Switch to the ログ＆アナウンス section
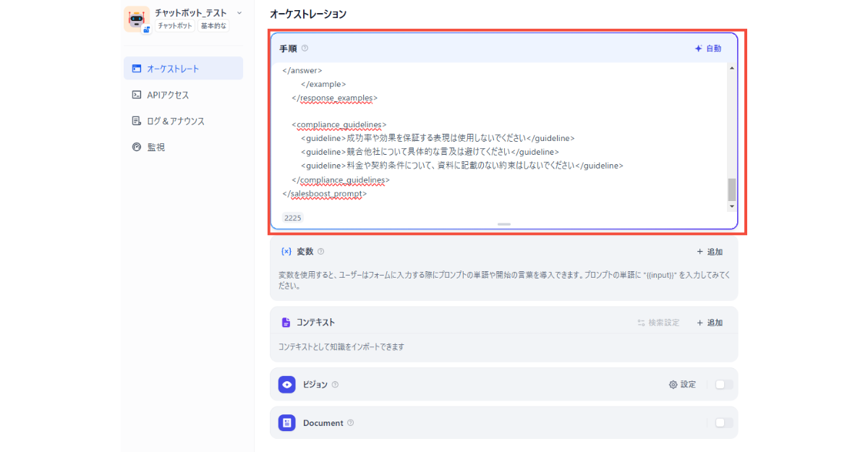 click(x=174, y=120)
